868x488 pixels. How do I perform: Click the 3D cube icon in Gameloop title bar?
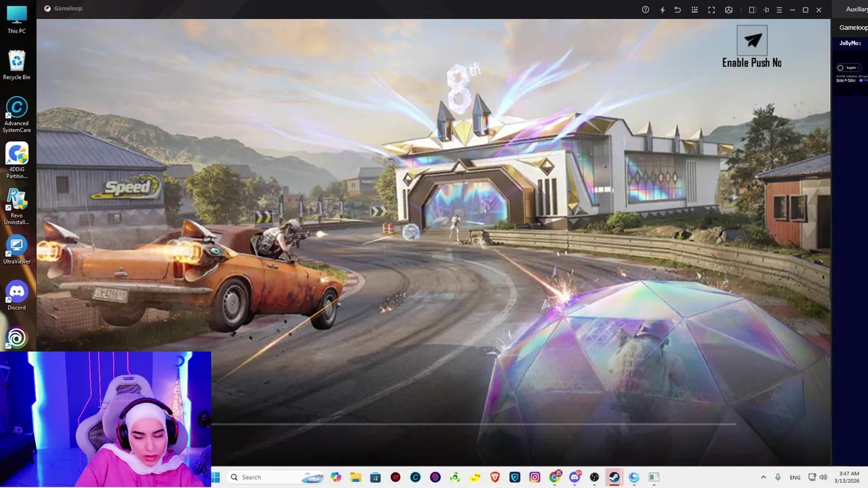click(728, 9)
